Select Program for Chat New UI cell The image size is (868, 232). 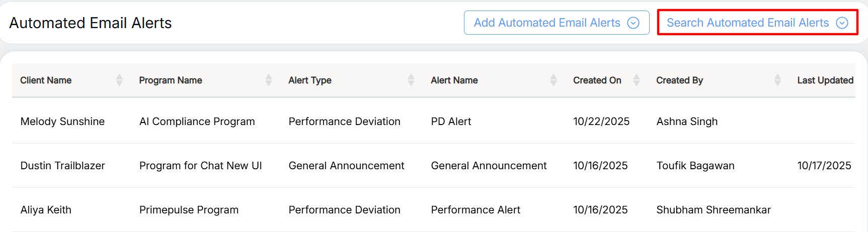click(x=200, y=166)
